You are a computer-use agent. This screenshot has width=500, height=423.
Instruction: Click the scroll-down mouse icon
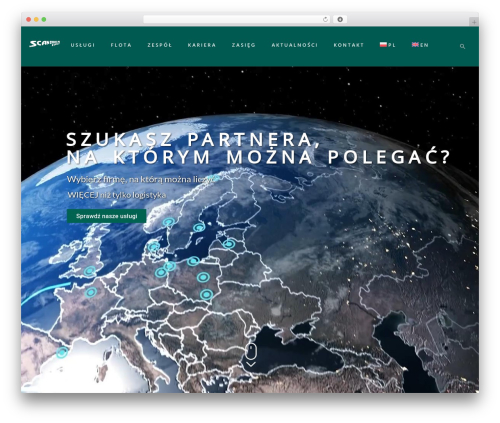(251, 351)
